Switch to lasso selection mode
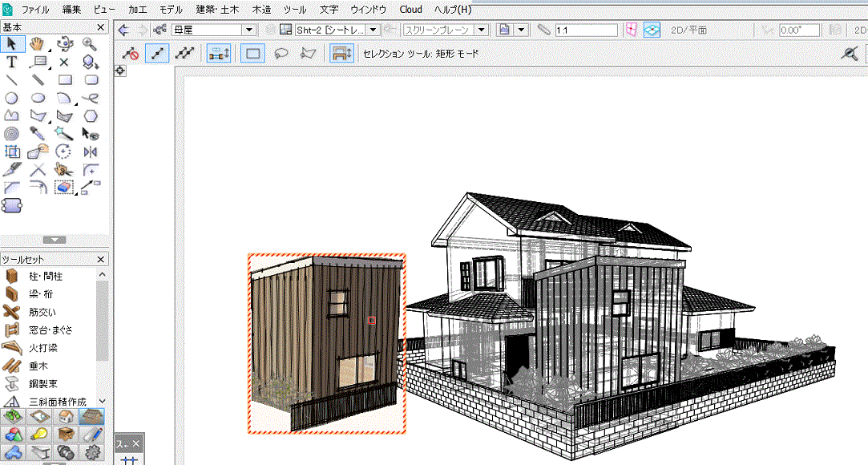 [x=281, y=54]
